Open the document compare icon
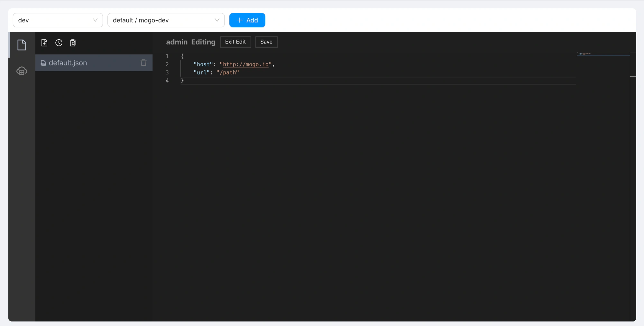This screenshot has height=326, width=644. [x=73, y=43]
